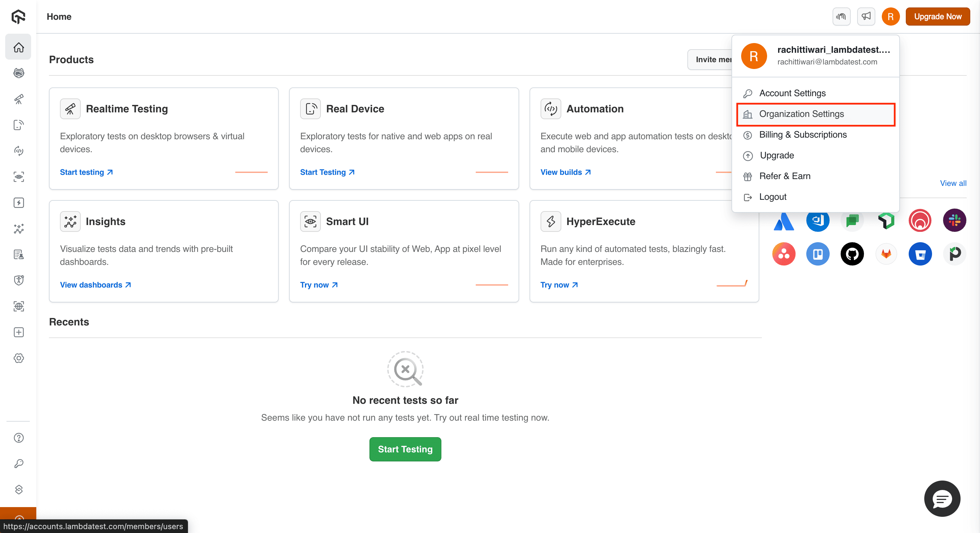This screenshot has height=533, width=980.
Task: Select the Automation sidebar icon
Action: [18, 151]
